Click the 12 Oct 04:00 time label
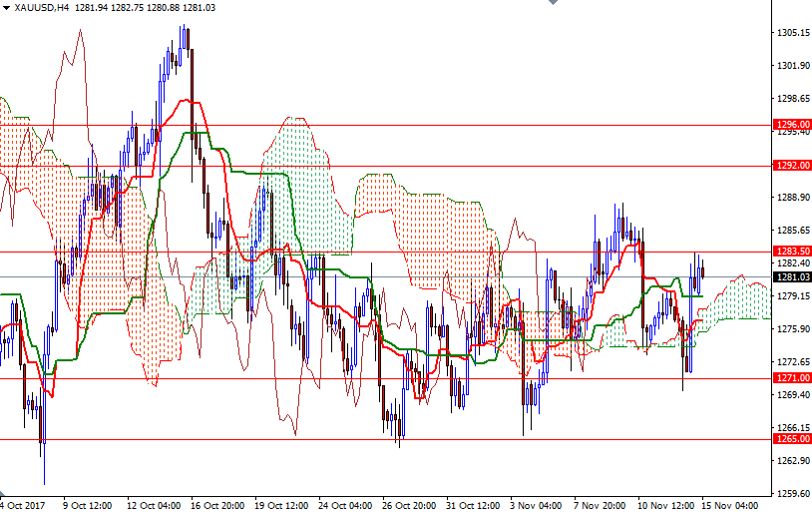 pyautogui.click(x=152, y=505)
